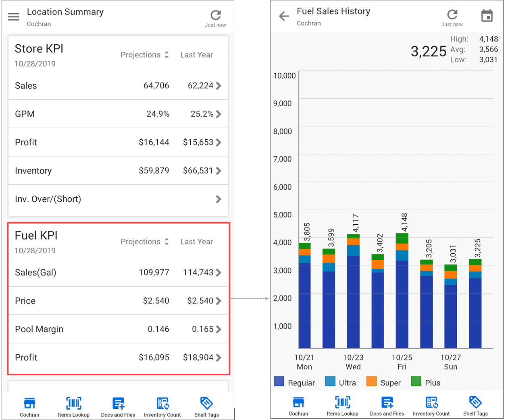This screenshot has height=420, width=510.
Task: Open Items Lookup in left bottom bar
Action: [73, 407]
